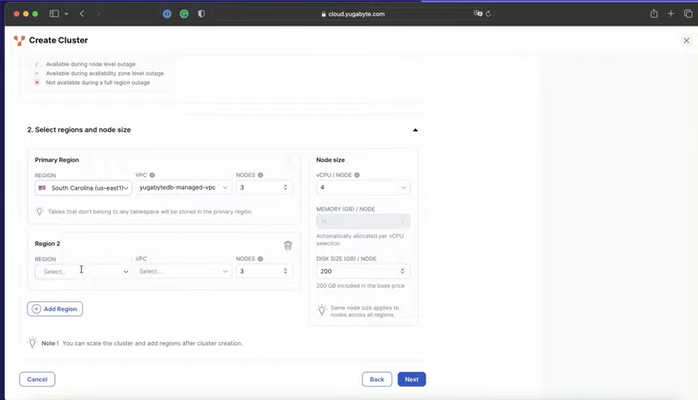The height and width of the screenshot is (400, 698).
Task: Click the Region 2 nodes field showing 3
Action: pyautogui.click(x=264, y=271)
